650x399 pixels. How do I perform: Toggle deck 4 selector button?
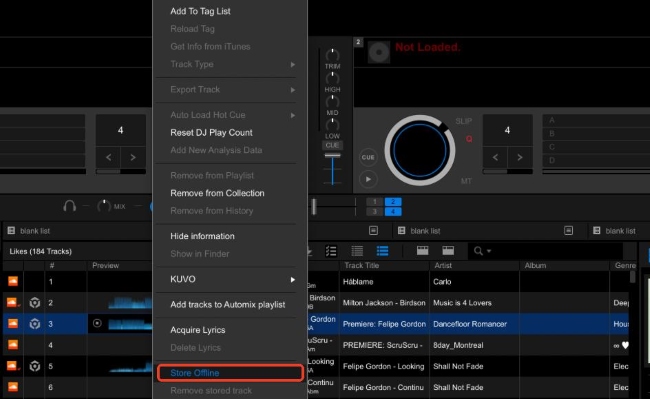coord(393,212)
